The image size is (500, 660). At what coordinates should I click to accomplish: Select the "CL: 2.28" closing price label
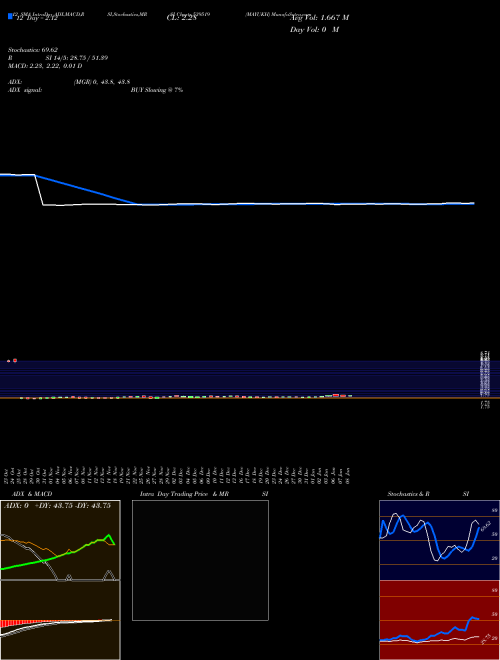[x=182, y=18]
